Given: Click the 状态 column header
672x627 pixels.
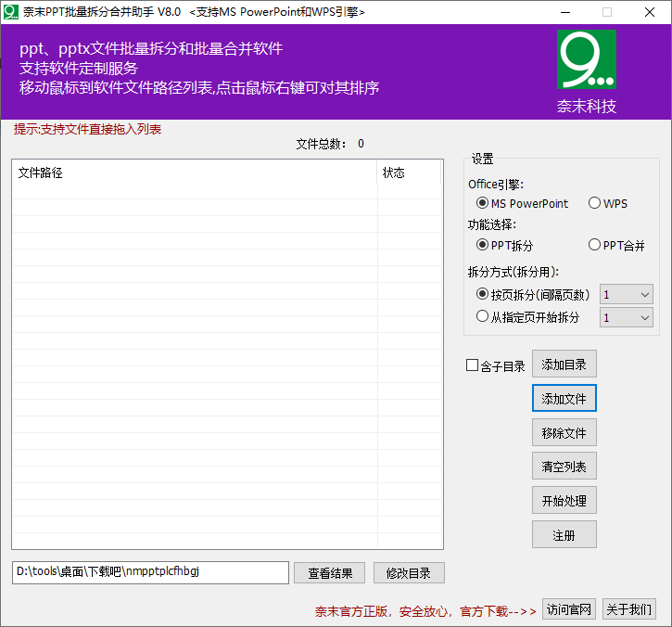Looking at the screenshot, I should (x=410, y=173).
